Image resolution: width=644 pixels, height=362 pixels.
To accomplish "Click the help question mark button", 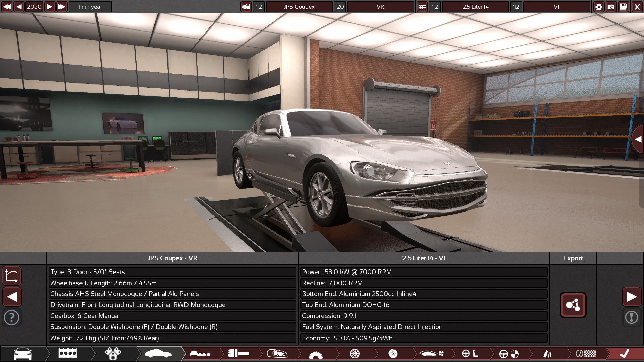I will tap(12, 317).
